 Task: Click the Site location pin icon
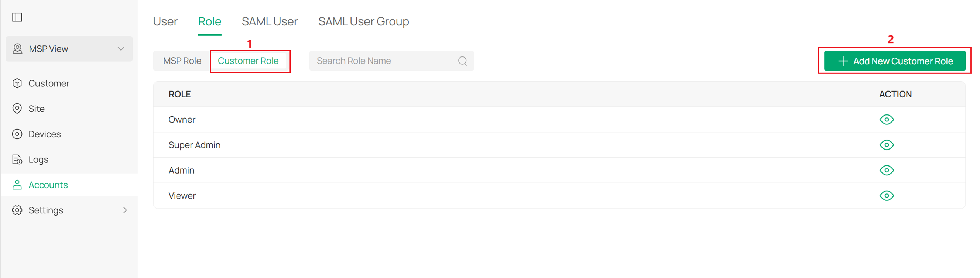coord(17,109)
